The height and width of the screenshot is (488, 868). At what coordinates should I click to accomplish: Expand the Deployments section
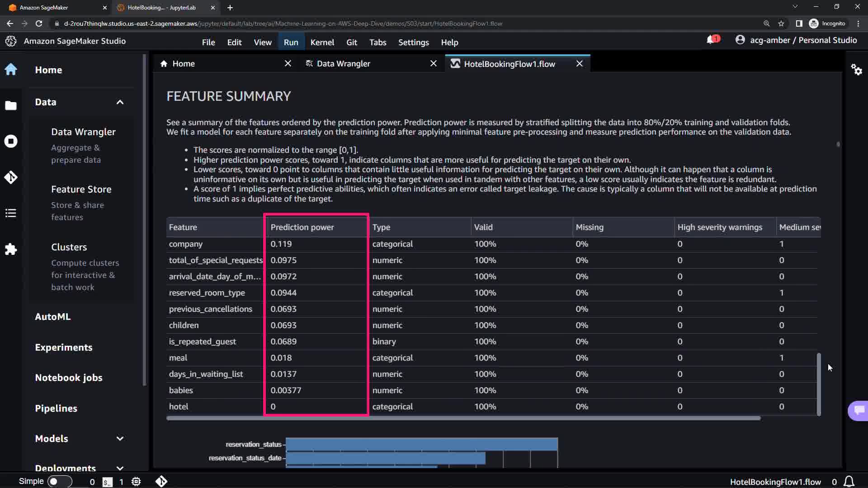120,468
